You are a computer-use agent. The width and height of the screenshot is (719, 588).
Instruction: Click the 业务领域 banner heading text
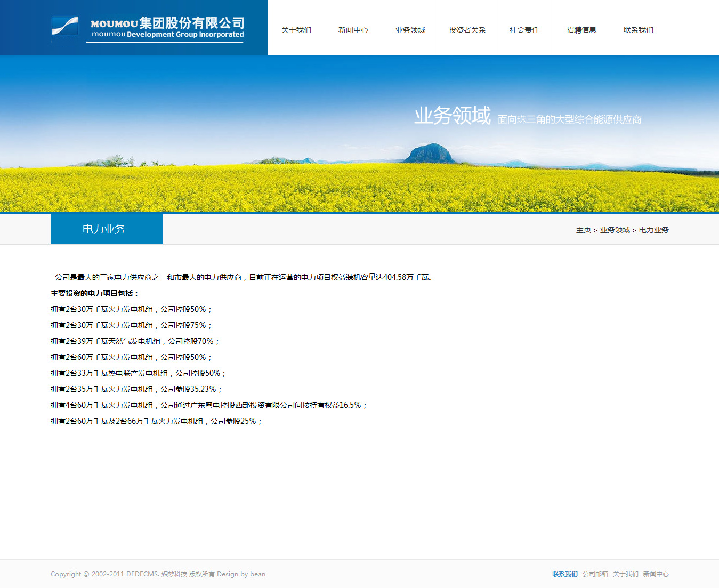tap(452, 116)
